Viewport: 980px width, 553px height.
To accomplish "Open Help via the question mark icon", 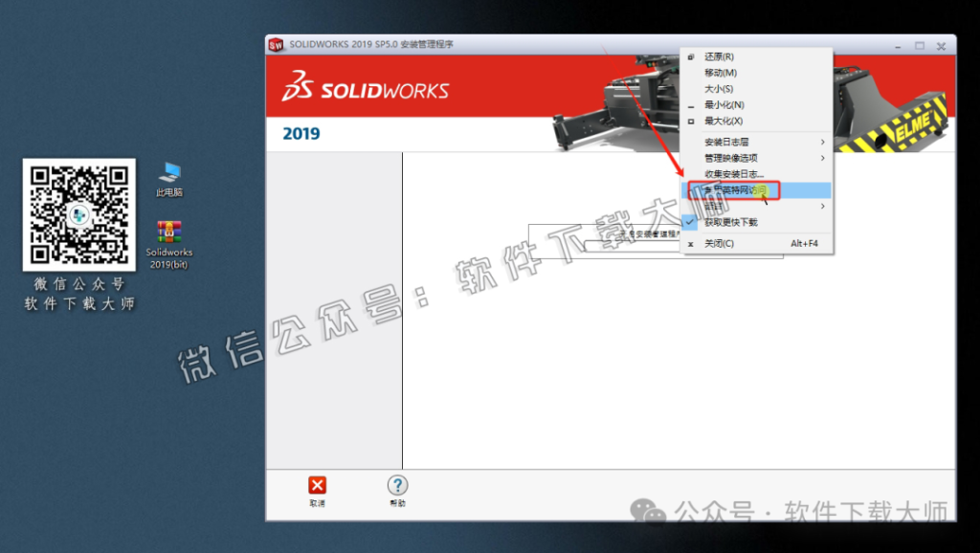I will tap(398, 486).
